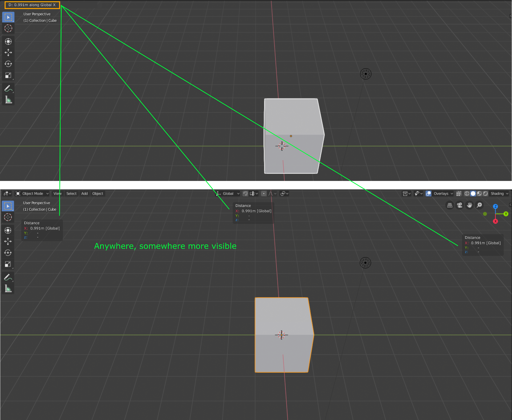Open the Add menu
The height and width of the screenshot is (420, 512).
(x=85, y=194)
